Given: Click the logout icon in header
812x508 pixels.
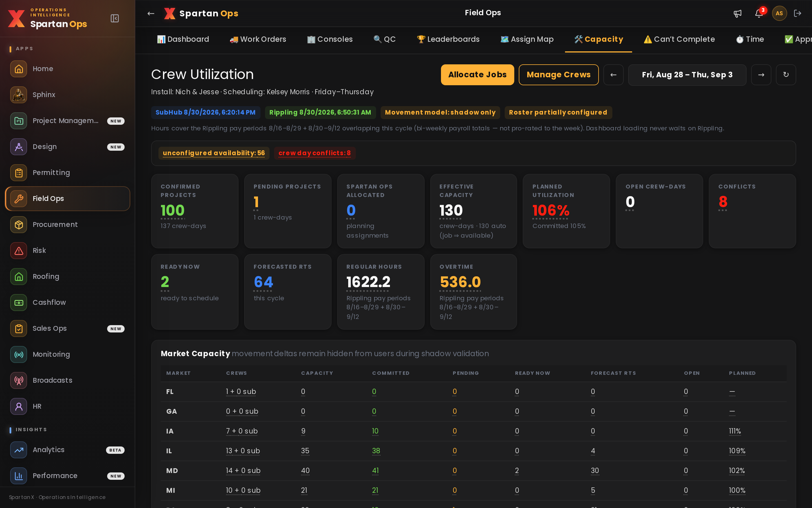Looking at the screenshot, I should click(798, 14).
